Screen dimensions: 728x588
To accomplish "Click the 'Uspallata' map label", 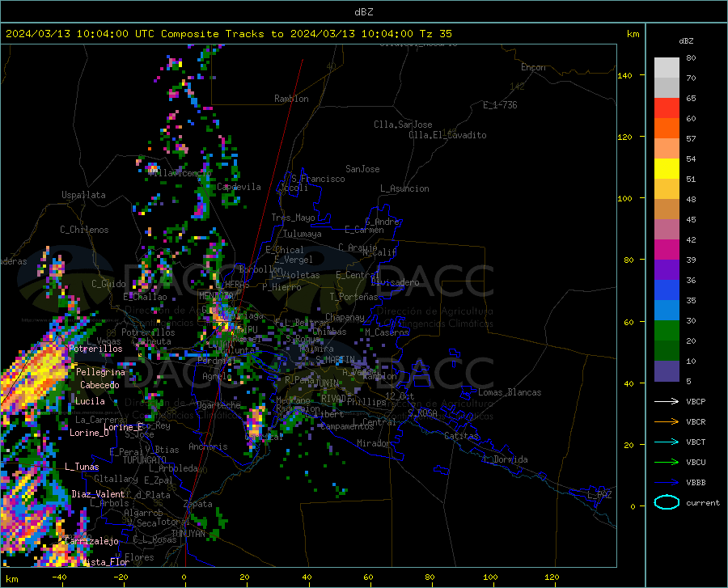I will tap(83, 195).
